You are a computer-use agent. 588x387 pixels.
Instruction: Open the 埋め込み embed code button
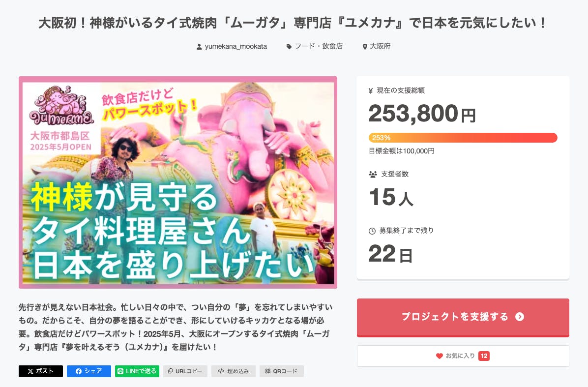[x=234, y=371]
